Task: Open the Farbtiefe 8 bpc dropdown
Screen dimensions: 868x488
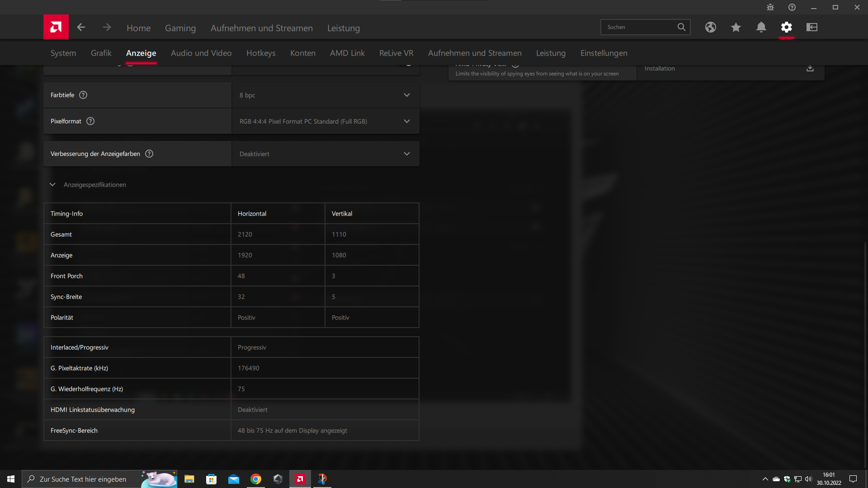Action: (325, 95)
